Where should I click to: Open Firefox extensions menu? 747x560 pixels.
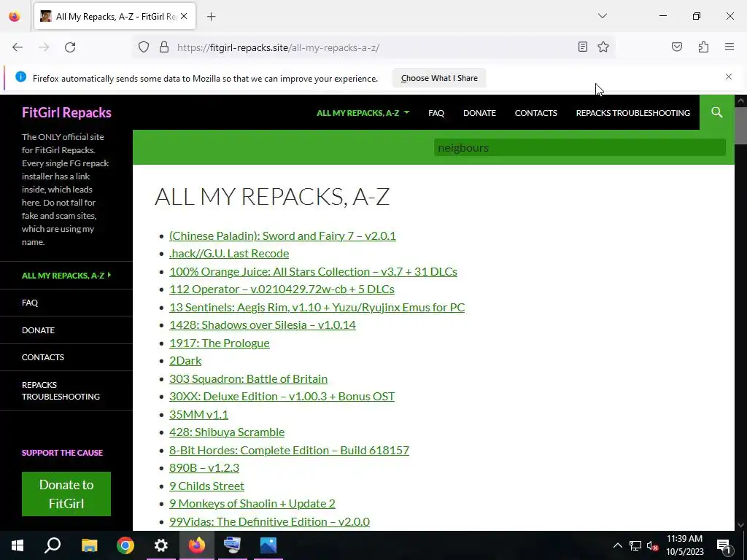tap(703, 47)
